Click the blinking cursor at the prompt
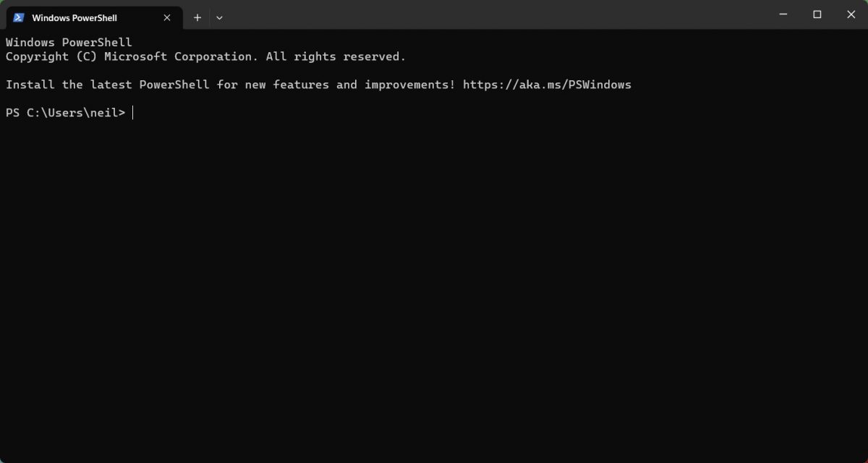This screenshot has width=868, height=463. (135, 112)
